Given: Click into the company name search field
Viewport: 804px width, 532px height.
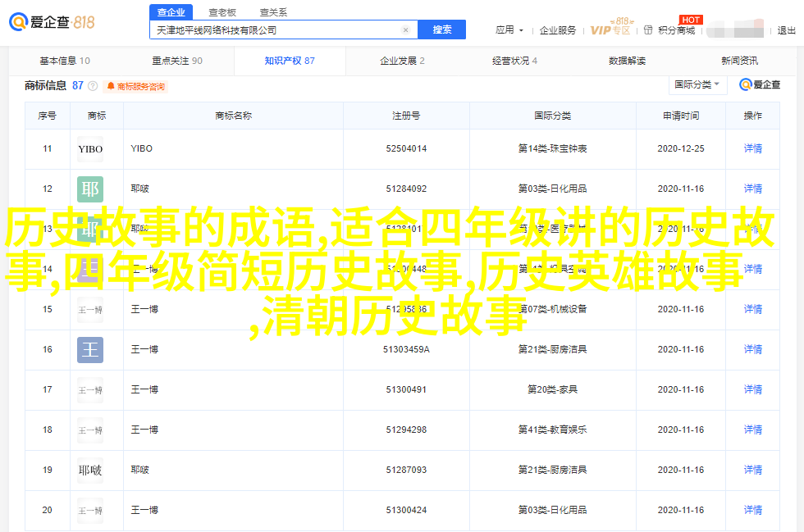Looking at the screenshot, I should coord(275,30).
